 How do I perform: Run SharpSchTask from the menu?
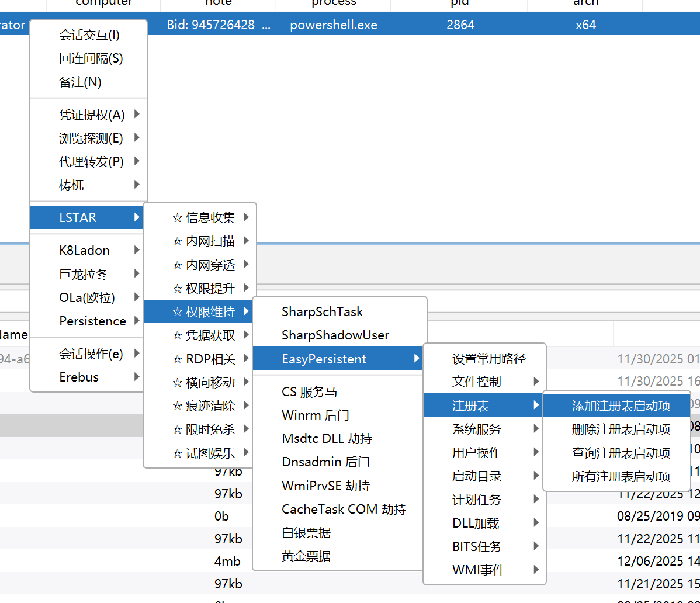339,311
